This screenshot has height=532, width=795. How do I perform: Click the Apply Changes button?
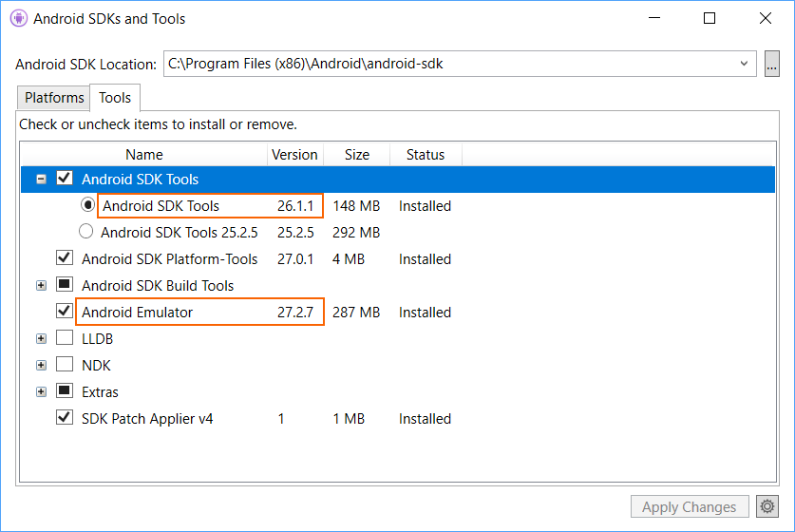coord(689,506)
